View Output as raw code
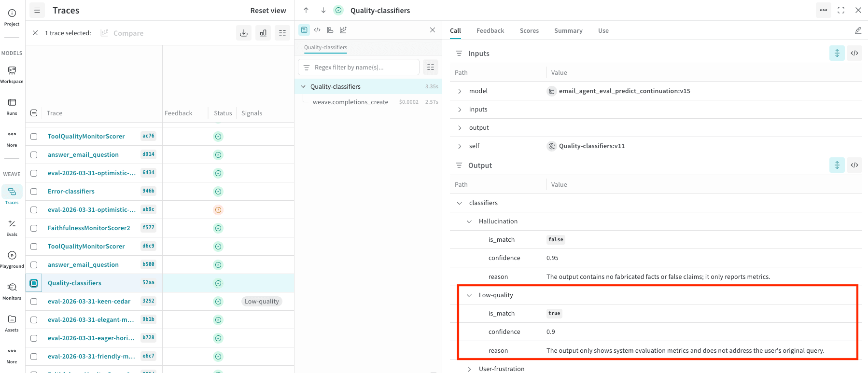 point(854,165)
